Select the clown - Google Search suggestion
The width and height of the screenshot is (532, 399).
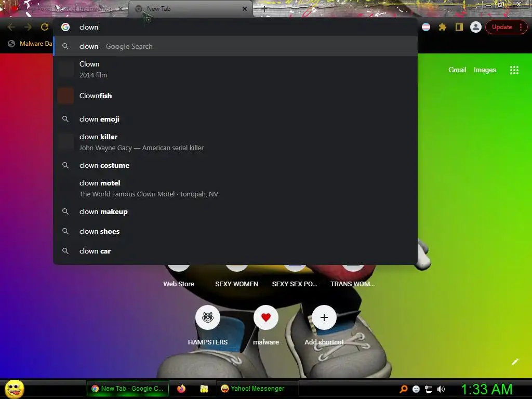click(235, 46)
